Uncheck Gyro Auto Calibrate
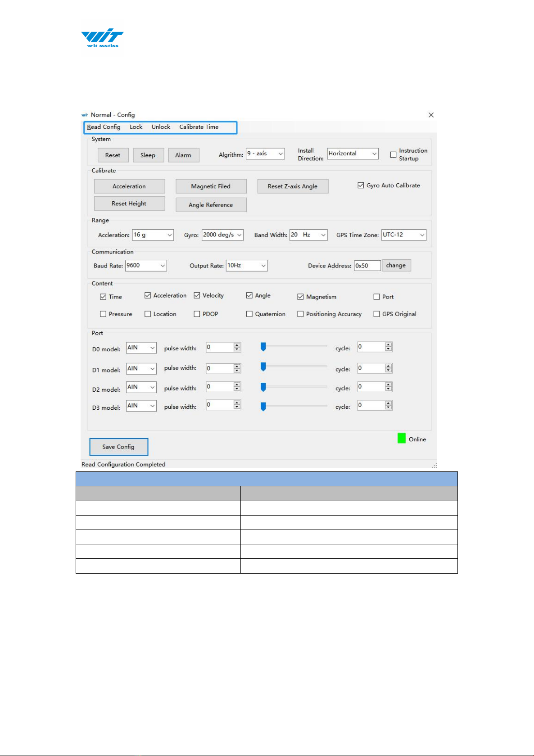Image resolution: width=534 pixels, height=756 pixels. (361, 185)
